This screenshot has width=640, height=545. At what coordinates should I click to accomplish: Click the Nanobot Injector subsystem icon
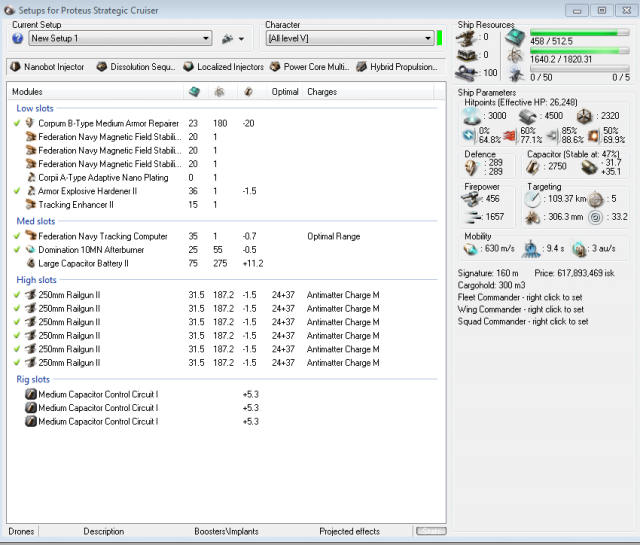(x=15, y=67)
